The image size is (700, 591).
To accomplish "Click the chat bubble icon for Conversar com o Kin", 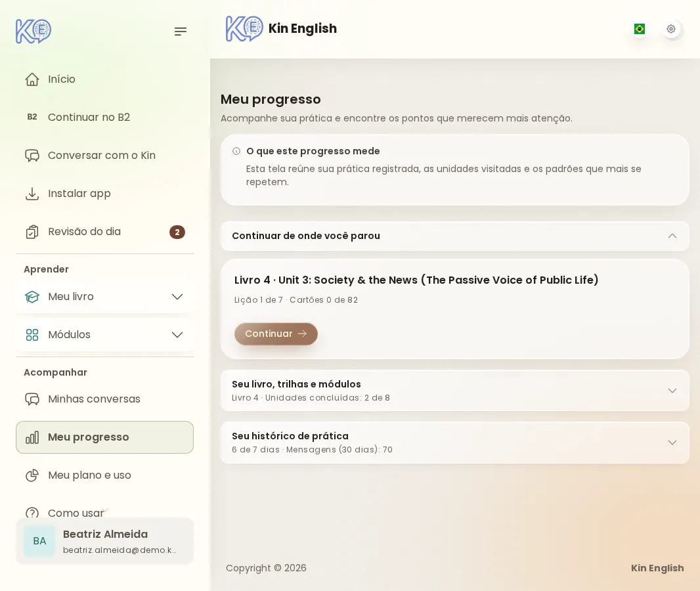I will (x=32, y=156).
